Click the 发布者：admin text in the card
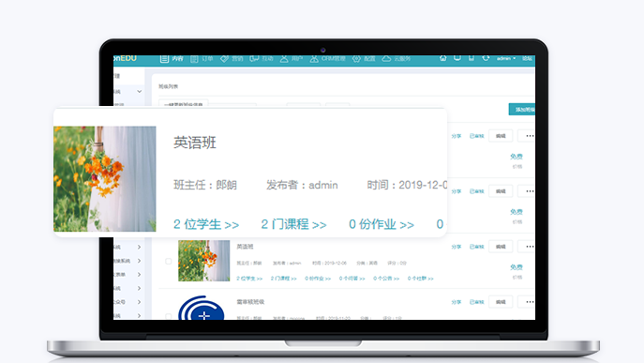Screen dimensions: 644x363 (302, 185)
